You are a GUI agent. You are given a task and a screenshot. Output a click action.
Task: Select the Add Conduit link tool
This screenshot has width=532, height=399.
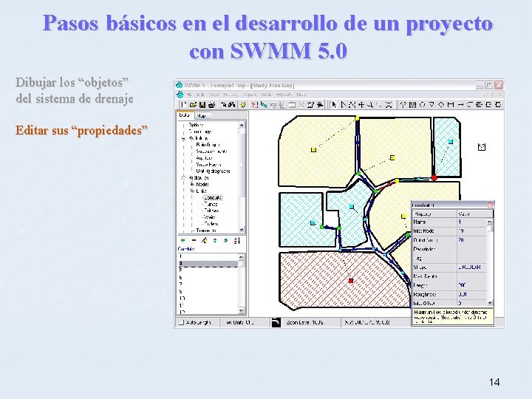point(460,105)
